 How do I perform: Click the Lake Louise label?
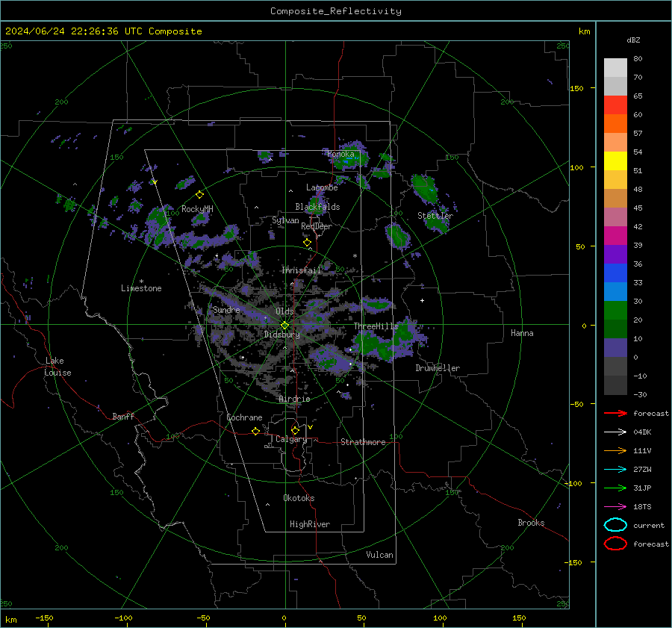tap(57, 367)
